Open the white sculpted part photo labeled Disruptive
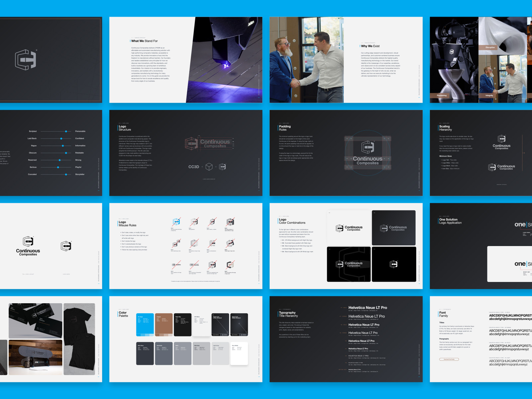Viewport: 532px width, 399px height. (503, 36)
